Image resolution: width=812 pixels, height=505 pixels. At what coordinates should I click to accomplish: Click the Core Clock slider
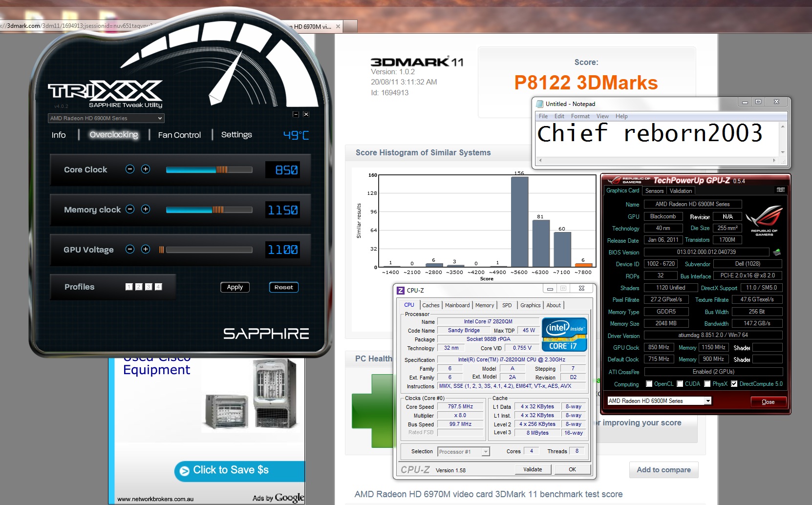(x=209, y=169)
